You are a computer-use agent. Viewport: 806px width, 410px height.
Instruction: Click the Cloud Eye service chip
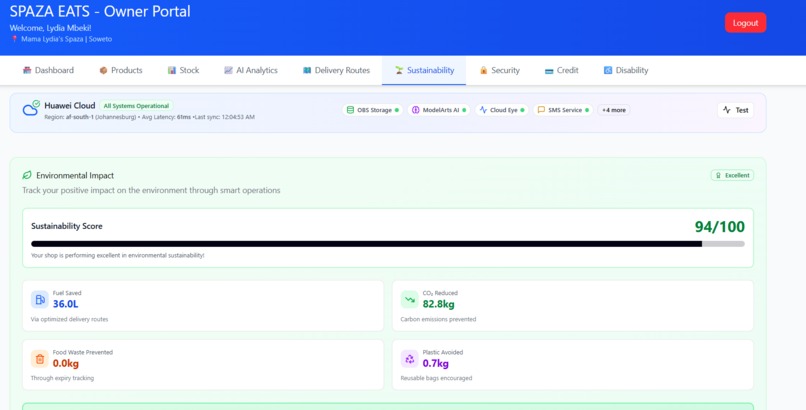502,110
